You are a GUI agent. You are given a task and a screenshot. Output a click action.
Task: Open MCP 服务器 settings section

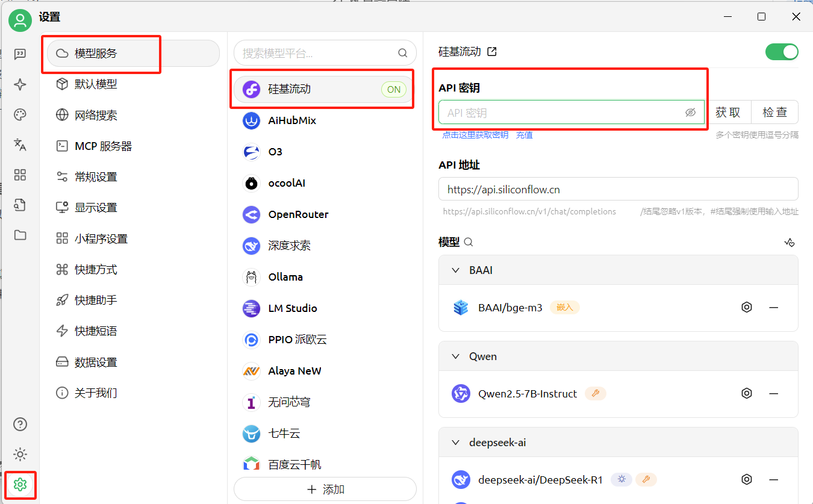[133, 146]
